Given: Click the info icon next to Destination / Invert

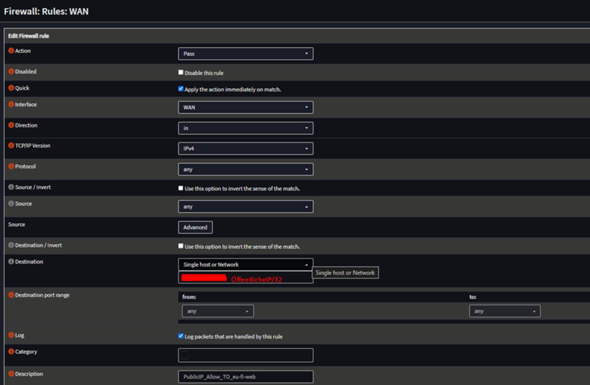Looking at the screenshot, I should [11, 245].
